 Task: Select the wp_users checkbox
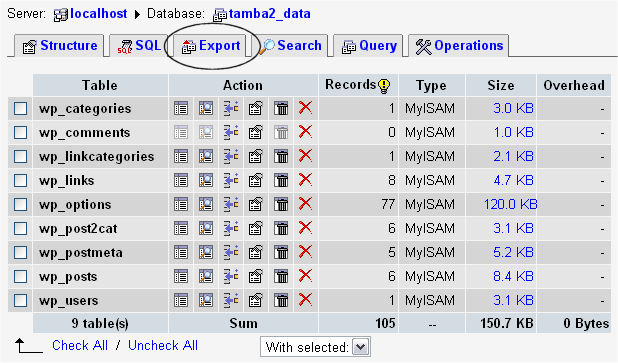pos(20,301)
